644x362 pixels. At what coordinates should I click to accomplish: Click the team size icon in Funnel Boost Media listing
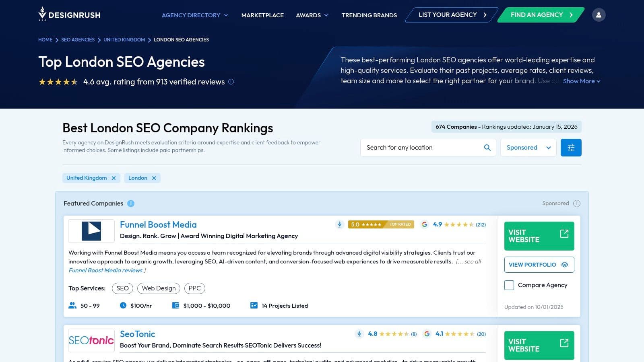(x=72, y=305)
